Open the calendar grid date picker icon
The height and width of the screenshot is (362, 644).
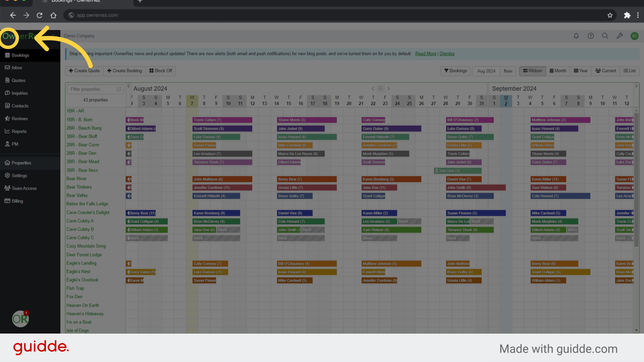click(x=380, y=88)
